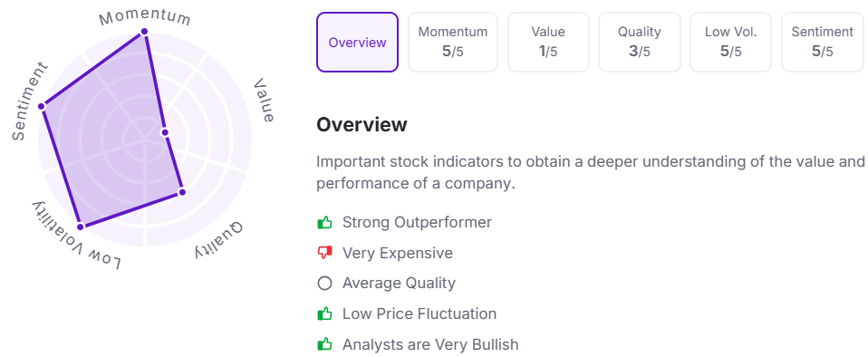Click the red thumbs-down beside Very Expensive
Viewport: 868px width, 357px height.
[324, 253]
